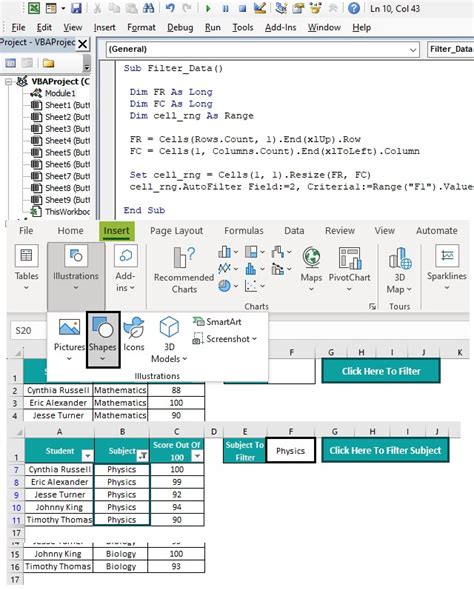Click the 'Click Here To Filter Subject' button

coord(385,450)
